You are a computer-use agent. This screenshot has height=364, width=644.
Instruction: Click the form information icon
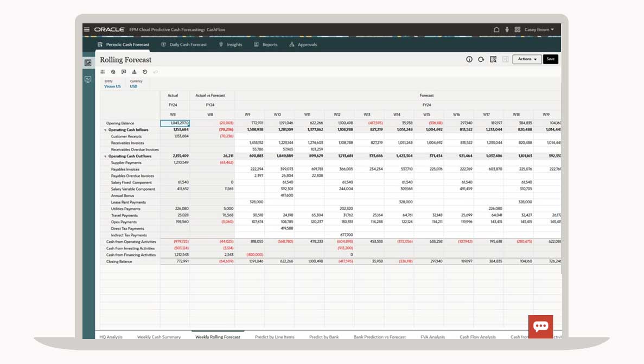[469, 59]
